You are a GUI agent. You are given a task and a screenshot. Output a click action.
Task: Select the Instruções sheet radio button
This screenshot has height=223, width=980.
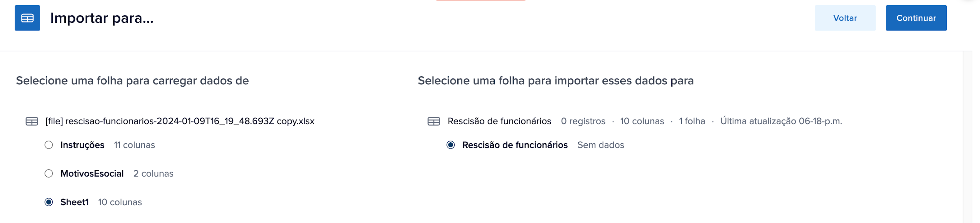(49, 145)
